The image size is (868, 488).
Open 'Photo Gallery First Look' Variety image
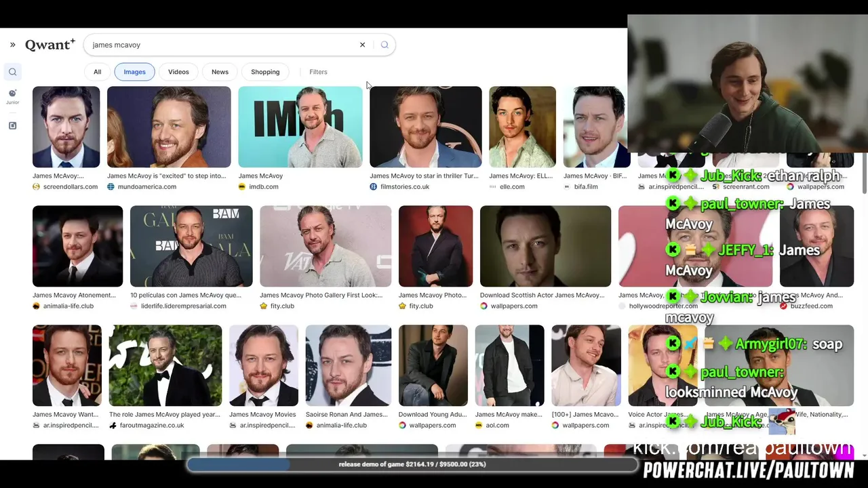coord(325,246)
